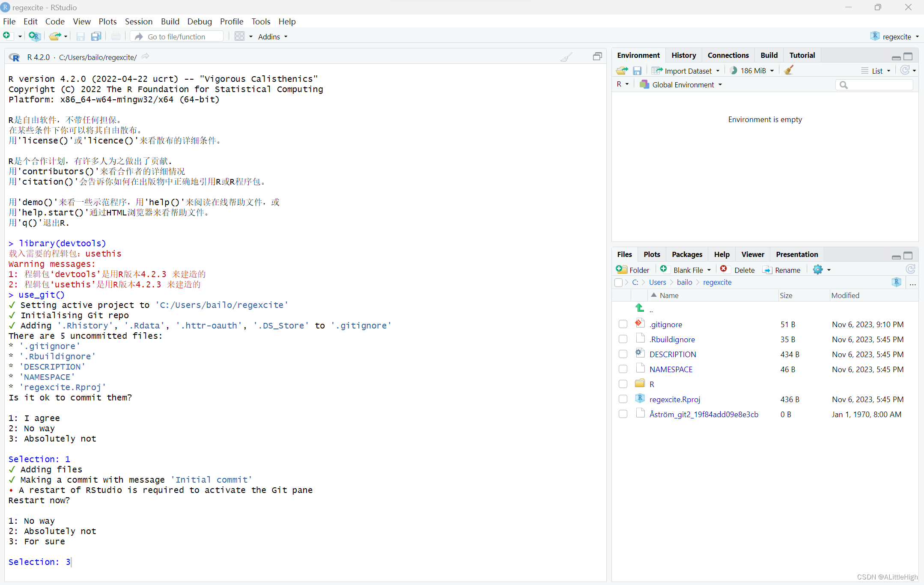Click the clear console broom icon
The image size is (924, 585).
click(x=566, y=57)
